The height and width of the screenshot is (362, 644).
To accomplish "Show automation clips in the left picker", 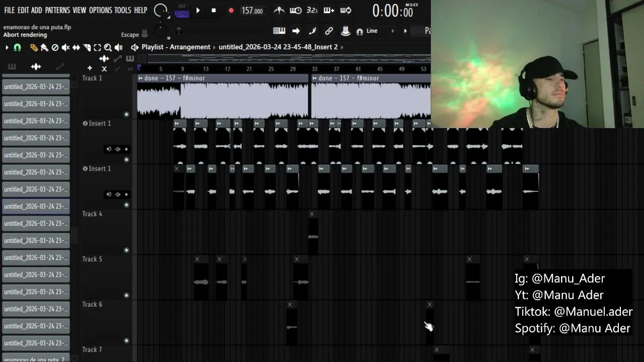I will pyautogui.click(x=60, y=66).
